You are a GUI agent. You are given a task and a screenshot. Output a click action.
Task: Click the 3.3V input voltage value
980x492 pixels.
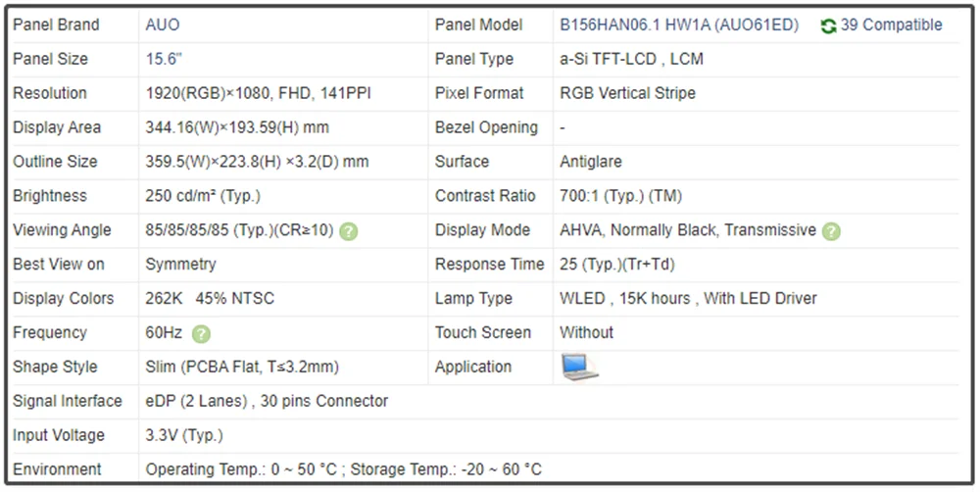click(184, 435)
